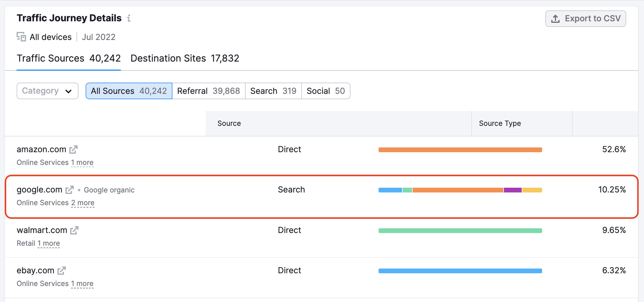Export the table to CSV
The image size is (644, 302).
[586, 19]
